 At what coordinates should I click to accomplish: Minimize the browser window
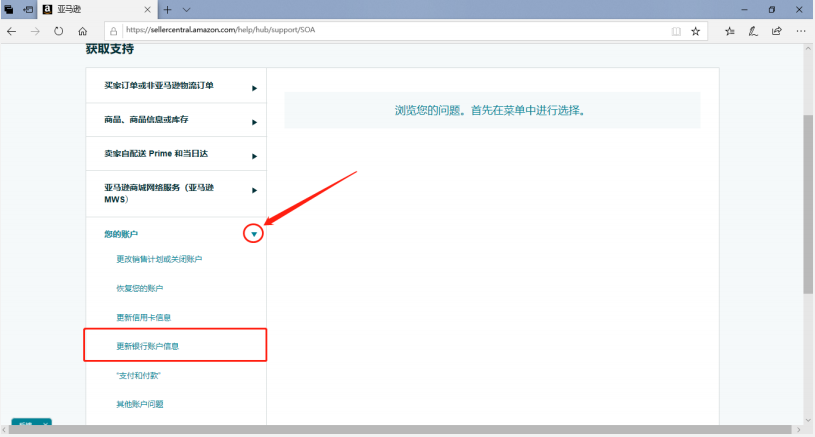[x=744, y=9]
